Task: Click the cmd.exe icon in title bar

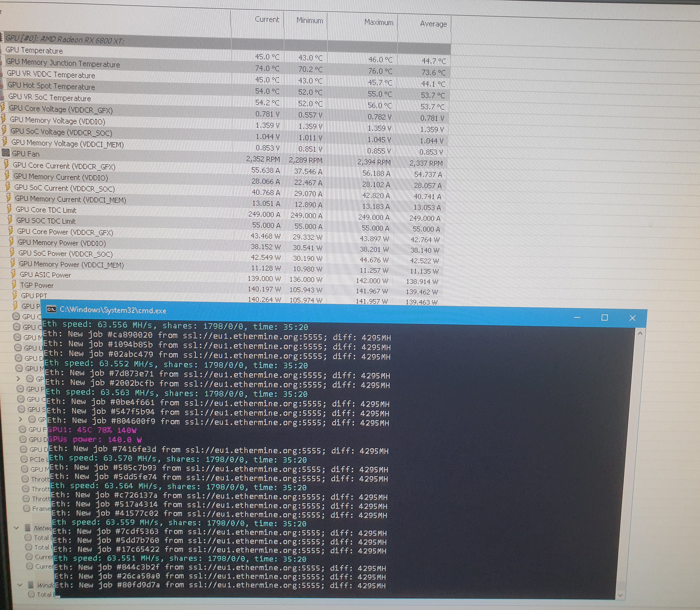Action: click(x=51, y=309)
